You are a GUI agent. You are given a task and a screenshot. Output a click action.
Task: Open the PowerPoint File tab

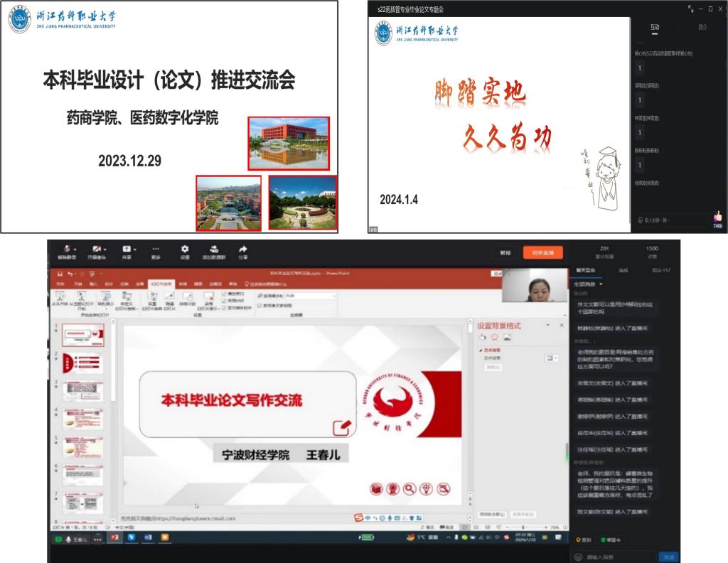60,284
